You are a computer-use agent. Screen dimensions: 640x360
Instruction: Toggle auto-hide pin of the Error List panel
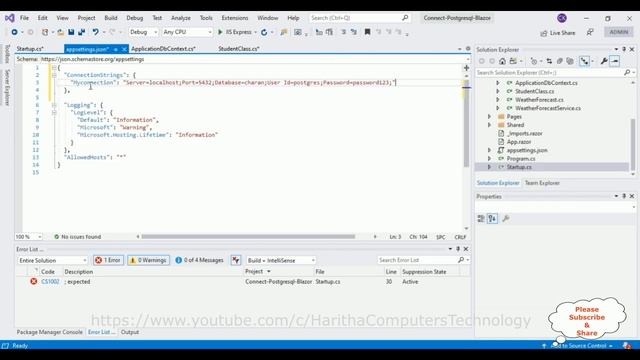(458, 249)
